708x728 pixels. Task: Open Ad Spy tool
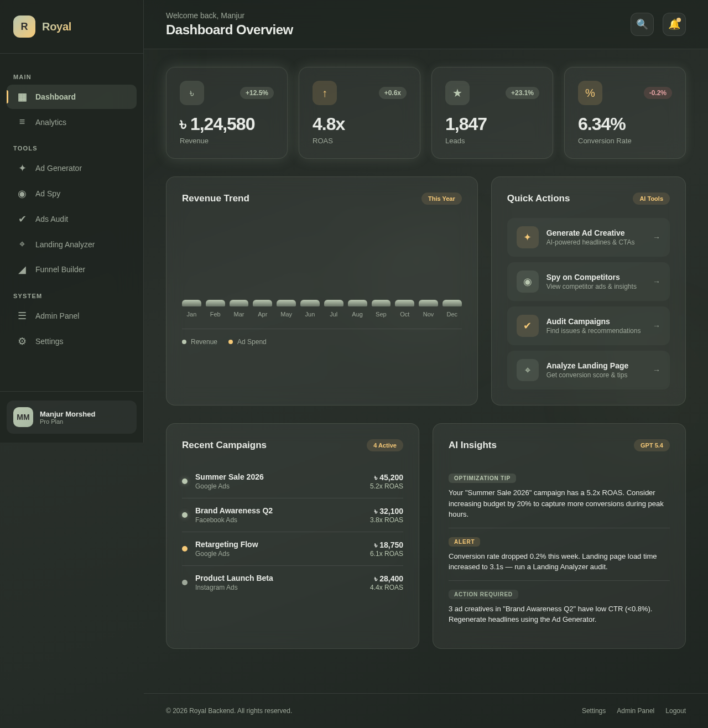point(72,194)
